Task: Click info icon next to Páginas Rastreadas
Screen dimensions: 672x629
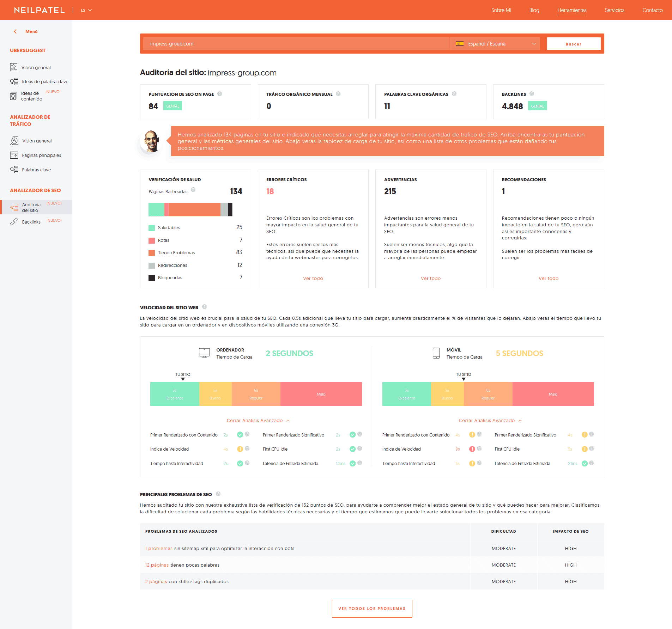Action: tap(193, 190)
